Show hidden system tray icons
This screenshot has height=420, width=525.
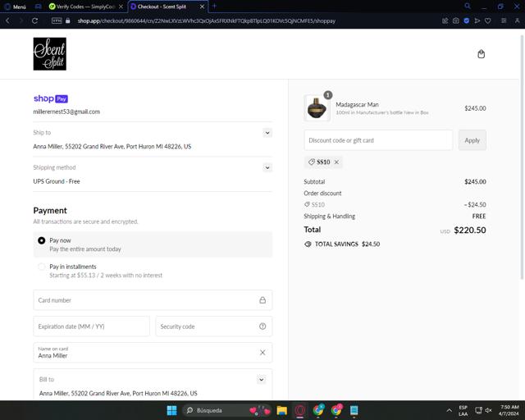(449, 410)
